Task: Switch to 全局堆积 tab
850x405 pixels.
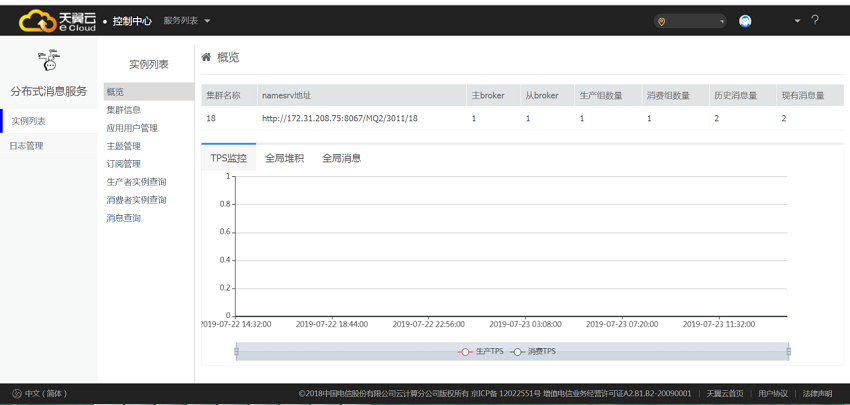Action: [x=284, y=158]
